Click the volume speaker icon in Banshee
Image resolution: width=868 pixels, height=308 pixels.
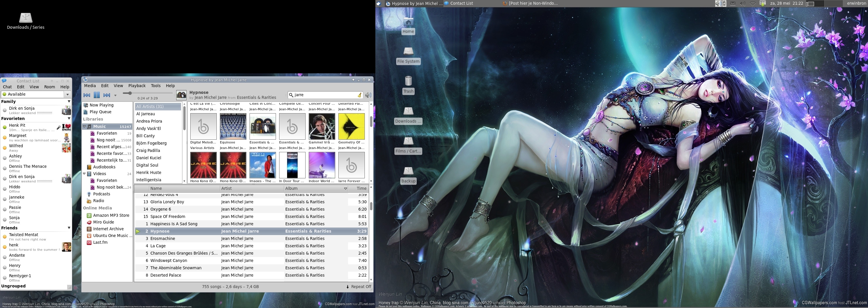[x=368, y=95]
